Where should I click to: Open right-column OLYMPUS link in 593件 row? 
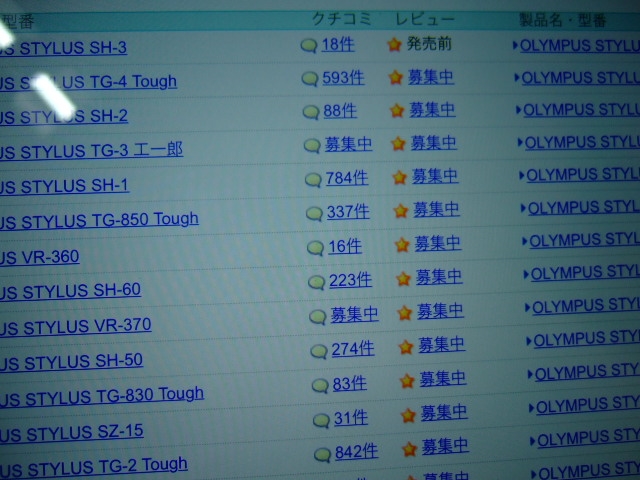coord(580,78)
